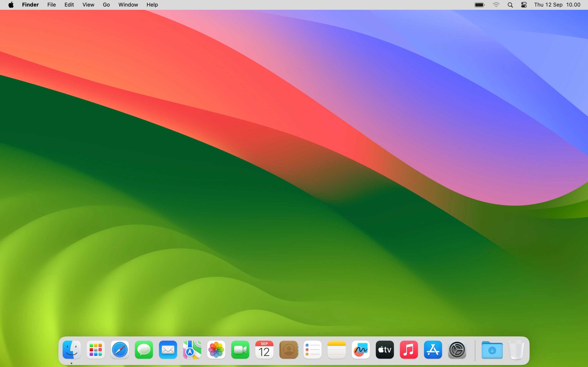Launch the Messages app
This screenshot has height=367, width=588.
tap(144, 350)
